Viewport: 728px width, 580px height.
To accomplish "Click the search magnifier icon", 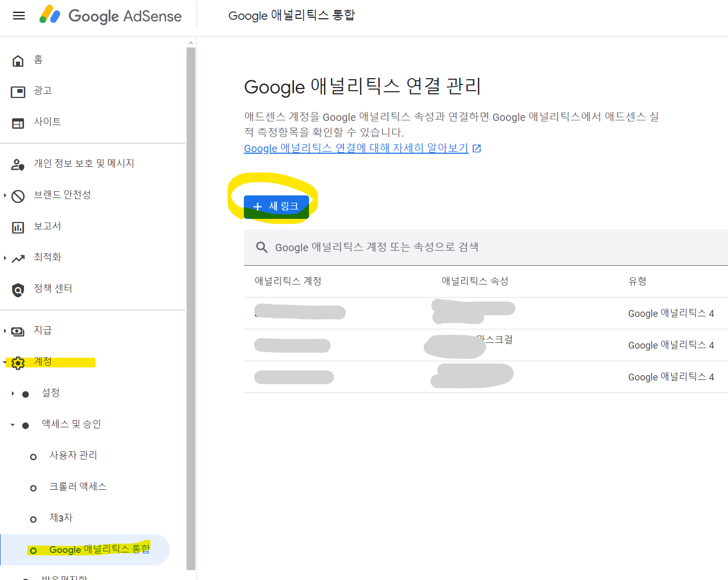I will click(262, 247).
